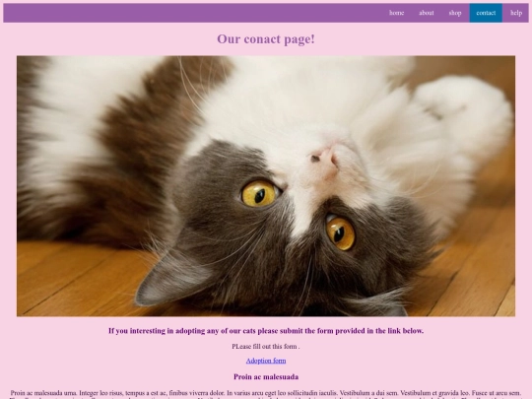Image resolution: width=532 pixels, height=399 pixels.
Task: Go to the about page
Action: click(427, 13)
